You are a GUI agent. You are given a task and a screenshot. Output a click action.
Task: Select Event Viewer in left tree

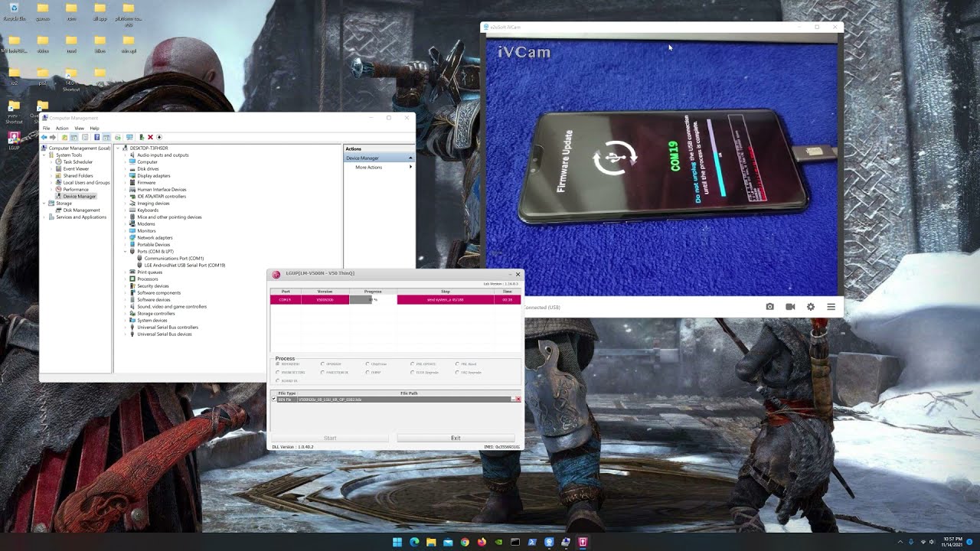pos(76,169)
